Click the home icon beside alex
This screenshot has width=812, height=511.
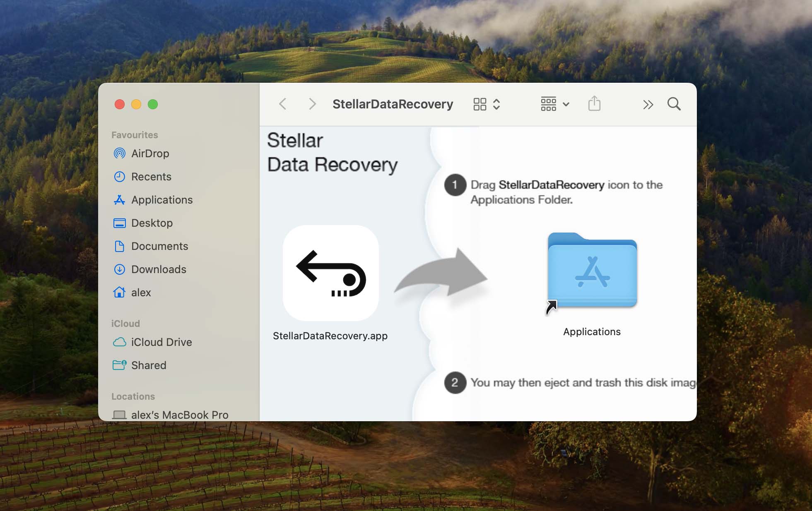point(119,292)
